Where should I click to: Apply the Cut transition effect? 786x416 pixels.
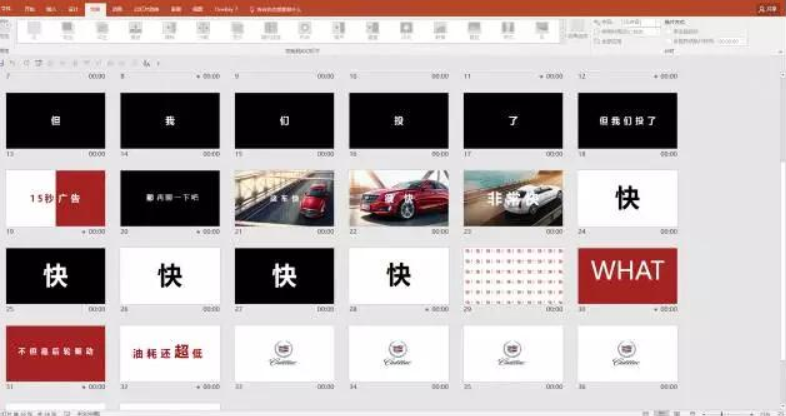(x=68, y=30)
